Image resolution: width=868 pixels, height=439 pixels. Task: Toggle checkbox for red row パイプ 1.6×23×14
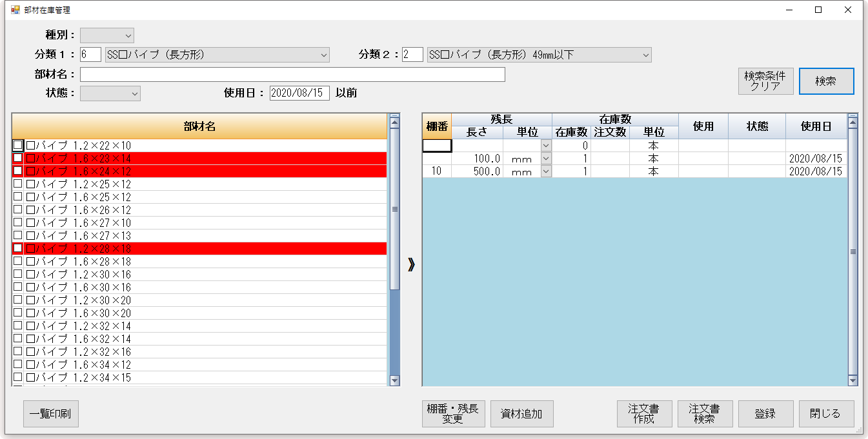click(x=18, y=159)
